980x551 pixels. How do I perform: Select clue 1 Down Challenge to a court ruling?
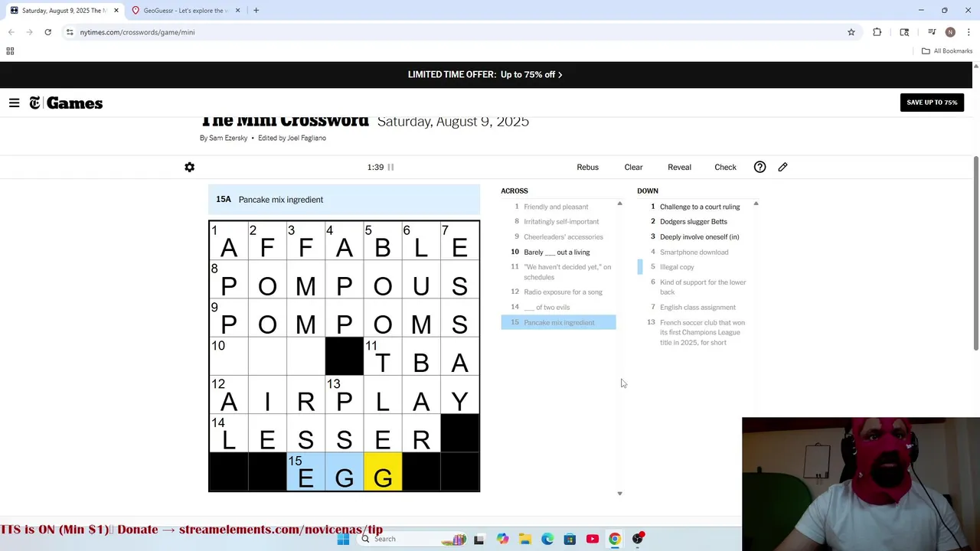point(694,207)
